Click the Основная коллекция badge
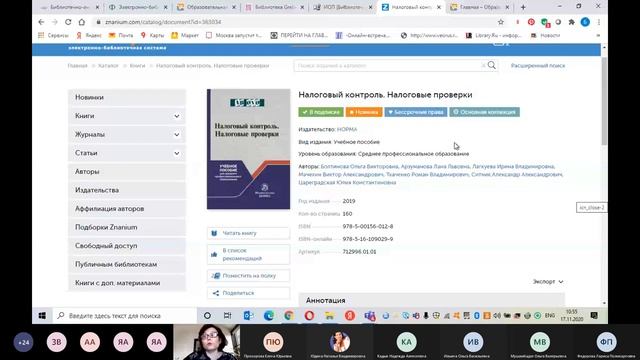This screenshot has height=360, width=640. coord(484,112)
